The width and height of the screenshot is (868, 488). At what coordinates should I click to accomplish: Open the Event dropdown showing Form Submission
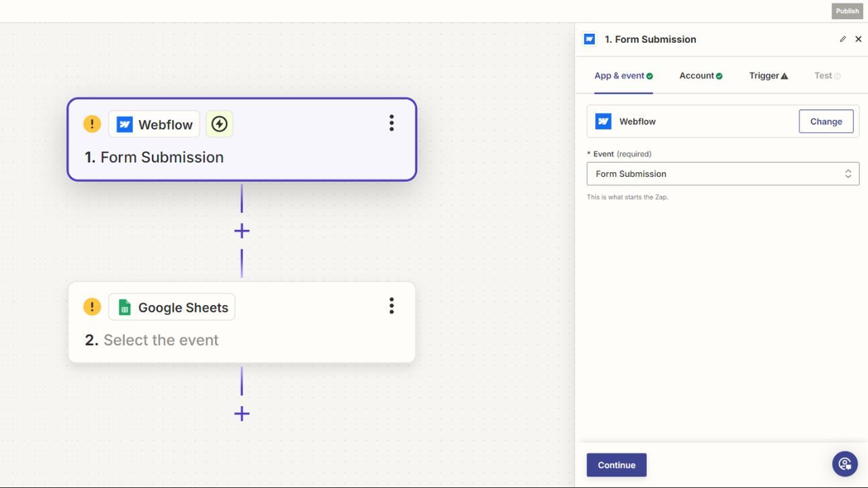(722, 174)
